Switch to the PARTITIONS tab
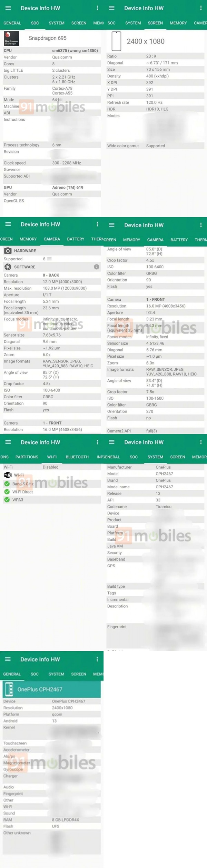The width and height of the screenshot is (207, 868). pyautogui.click(x=27, y=457)
